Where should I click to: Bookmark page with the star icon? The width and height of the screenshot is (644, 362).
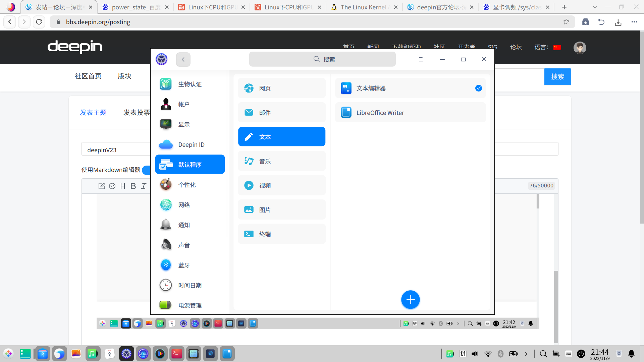[x=566, y=22]
